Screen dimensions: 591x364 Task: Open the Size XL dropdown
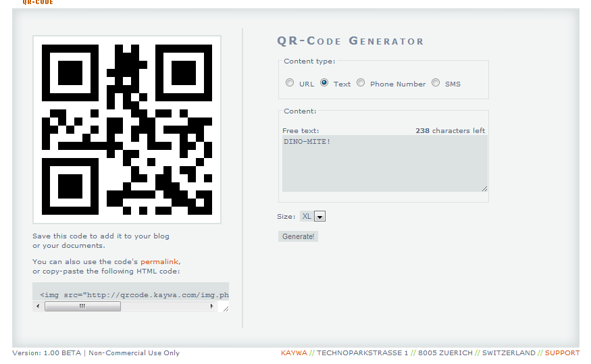[313, 216]
